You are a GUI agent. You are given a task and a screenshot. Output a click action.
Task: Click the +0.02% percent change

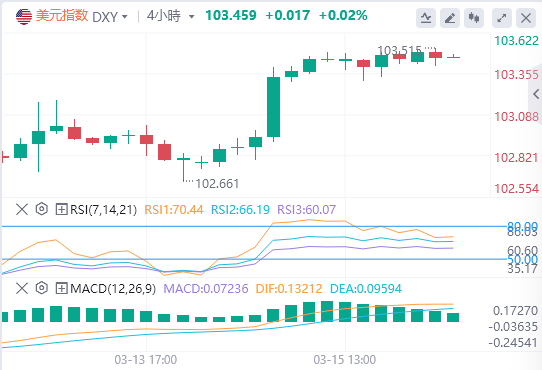[343, 16]
